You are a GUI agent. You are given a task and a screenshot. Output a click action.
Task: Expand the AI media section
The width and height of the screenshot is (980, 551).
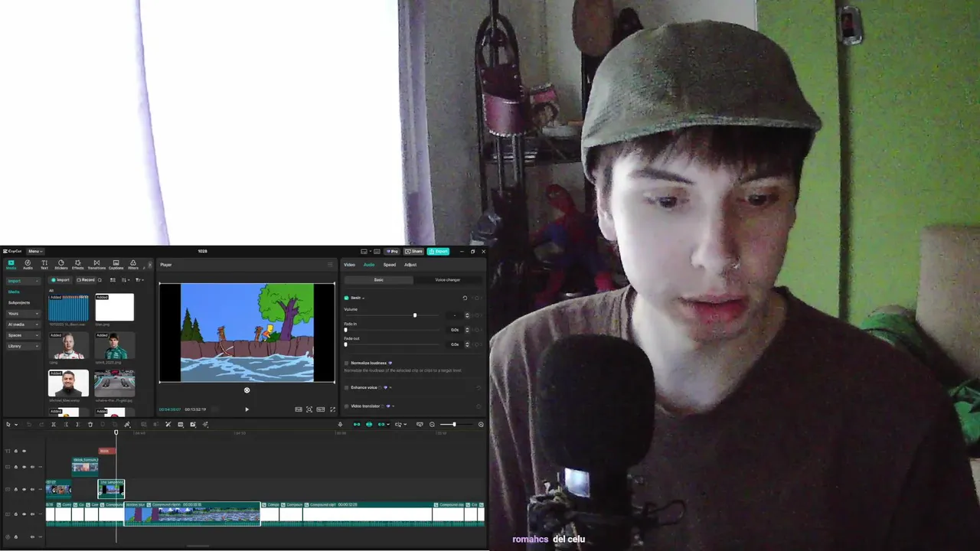pyautogui.click(x=23, y=324)
